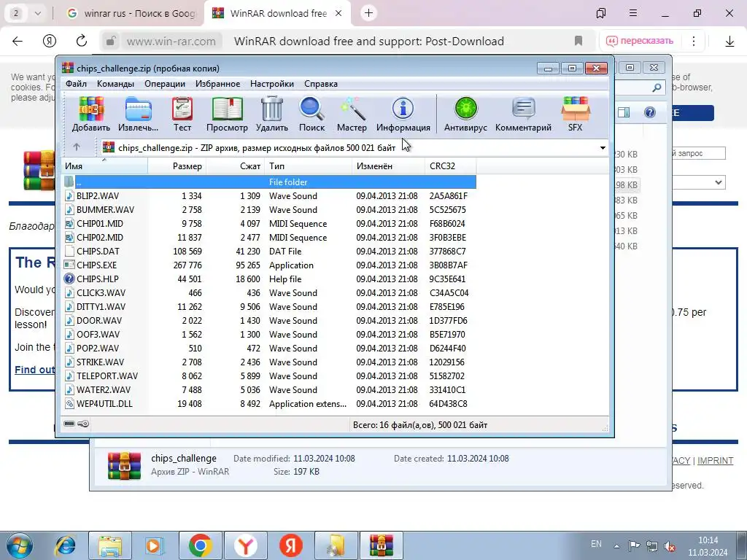The height and width of the screenshot is (560, 747).
Task: Click the help icon in the Explorer window behind
Action: click(650, 112)
